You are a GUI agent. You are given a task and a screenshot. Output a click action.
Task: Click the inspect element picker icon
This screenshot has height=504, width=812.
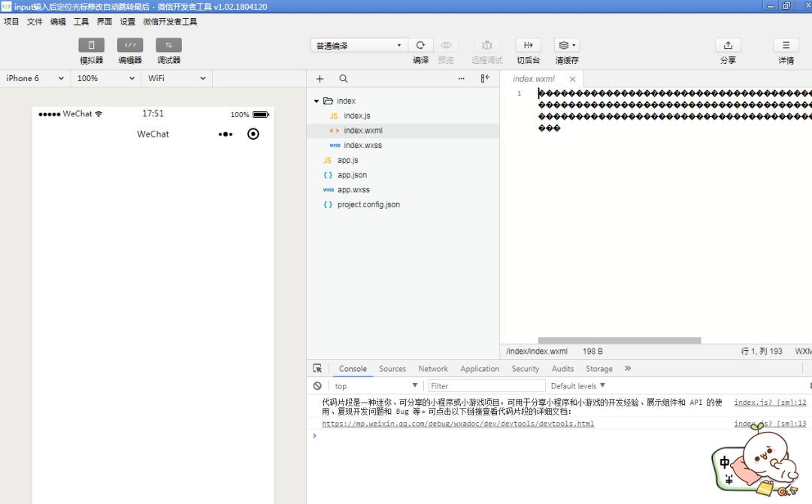coord(317,369)
